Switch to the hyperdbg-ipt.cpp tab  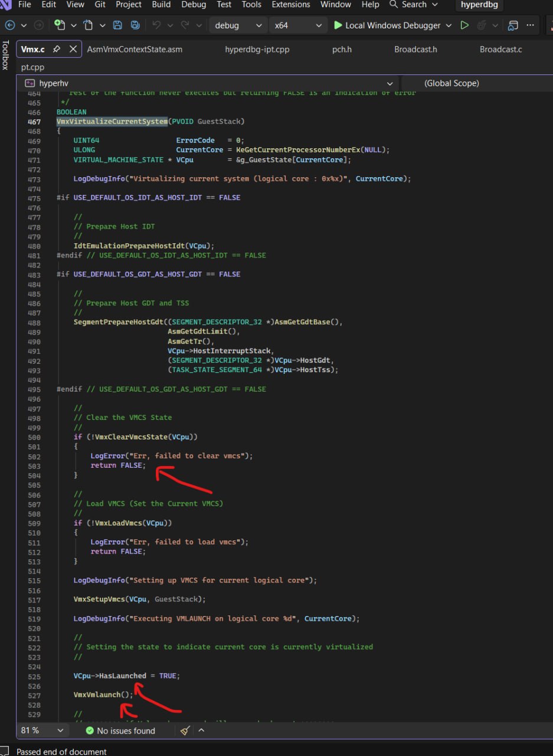click(257, 49)
